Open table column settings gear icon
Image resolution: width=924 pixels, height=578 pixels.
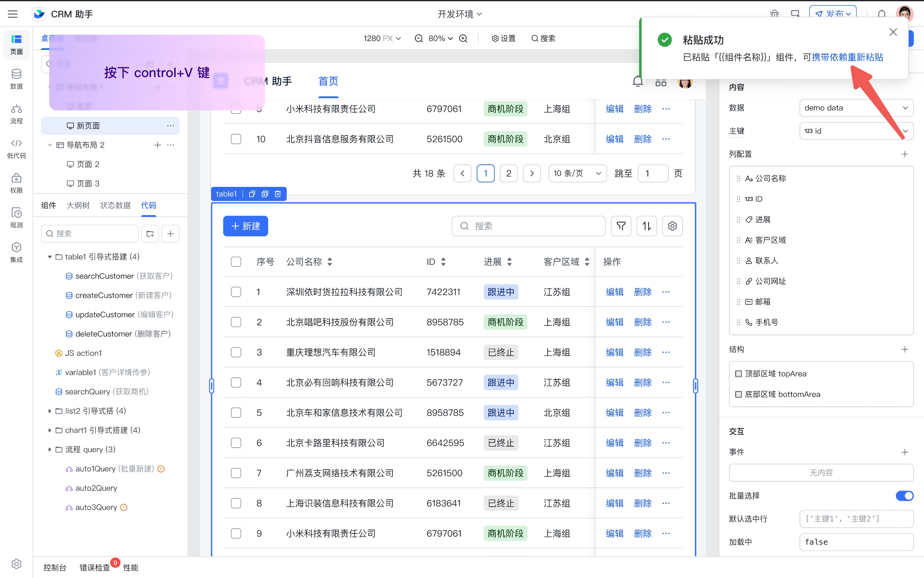pos(672,226)
